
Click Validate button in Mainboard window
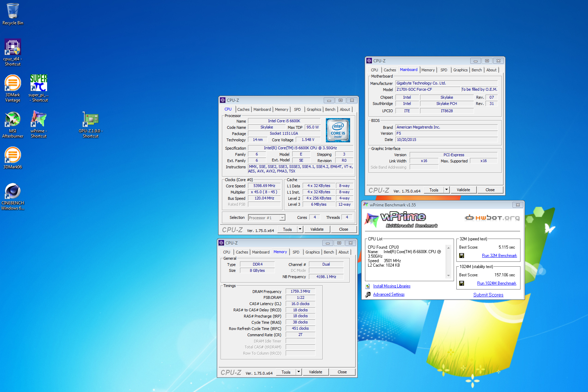[x=463, y=190]
